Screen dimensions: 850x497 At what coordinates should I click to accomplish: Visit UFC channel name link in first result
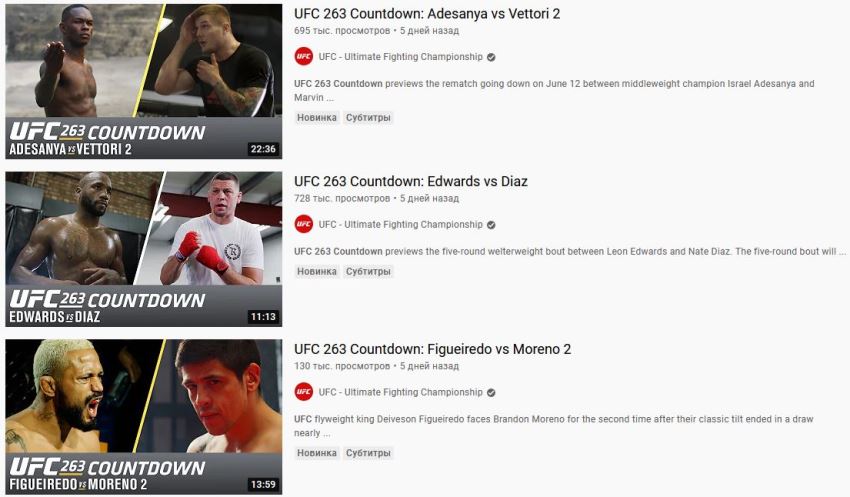(400, 57)
